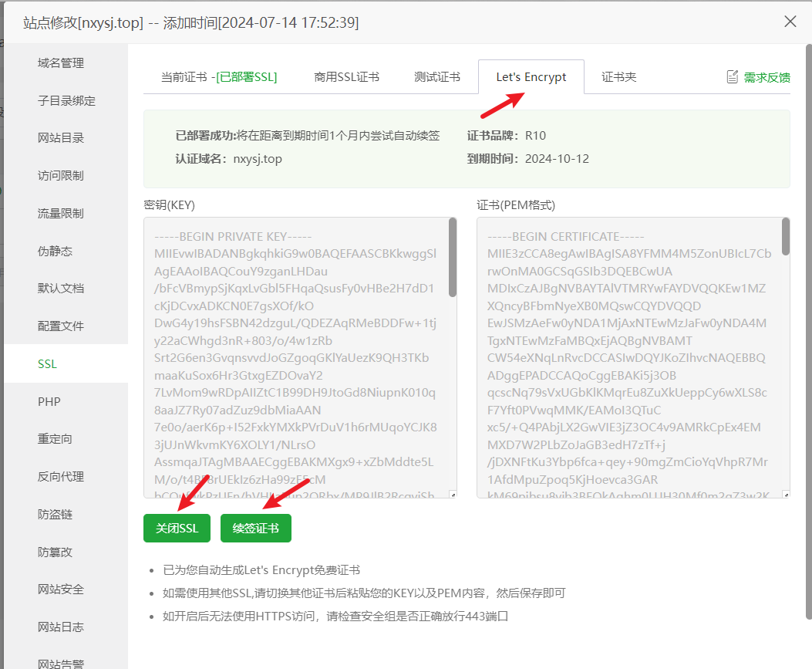This screenshot has width=812, height=669.
Task: Click the KEY textarea resize handle
Action: coord(453,495)
